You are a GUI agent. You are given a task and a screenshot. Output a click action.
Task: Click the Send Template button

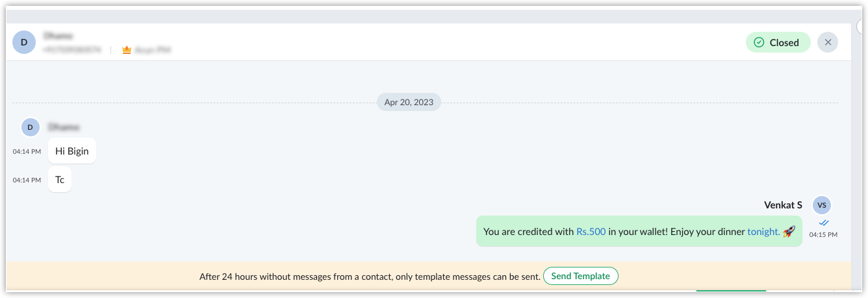coord(581,276)
